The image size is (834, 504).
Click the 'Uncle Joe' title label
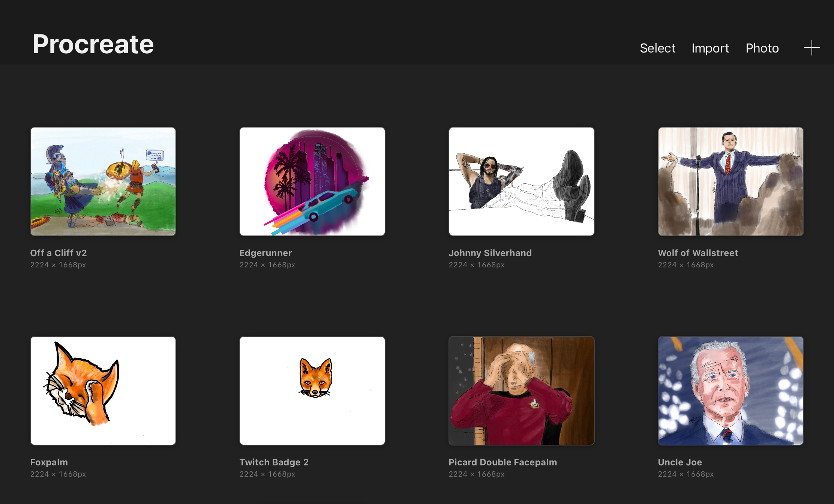coord(680,462)
